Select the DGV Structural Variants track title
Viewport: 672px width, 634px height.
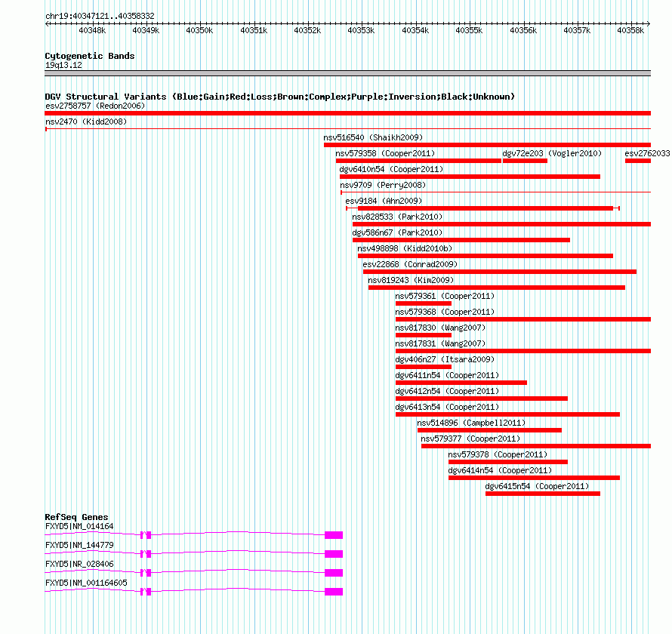point(279,97)
